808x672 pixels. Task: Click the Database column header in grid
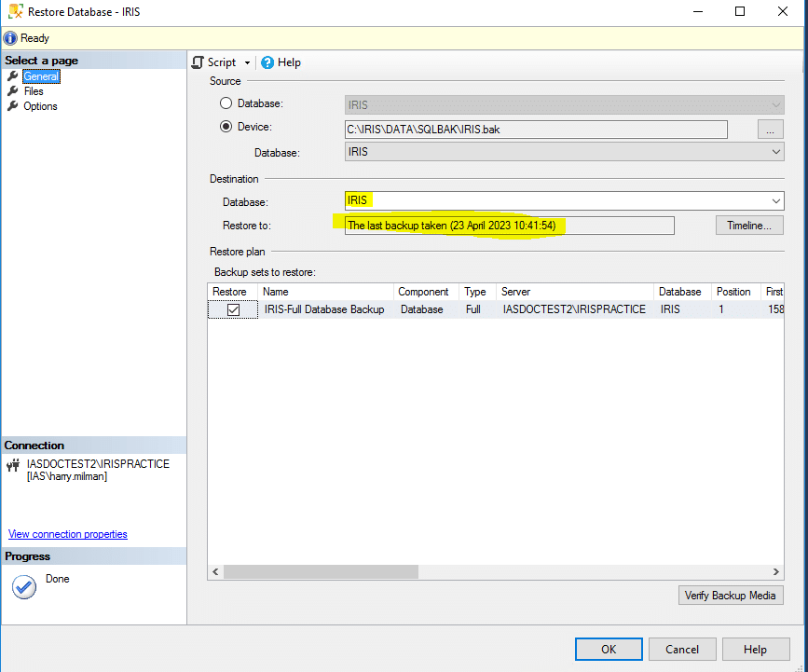[x=682, y=292]
